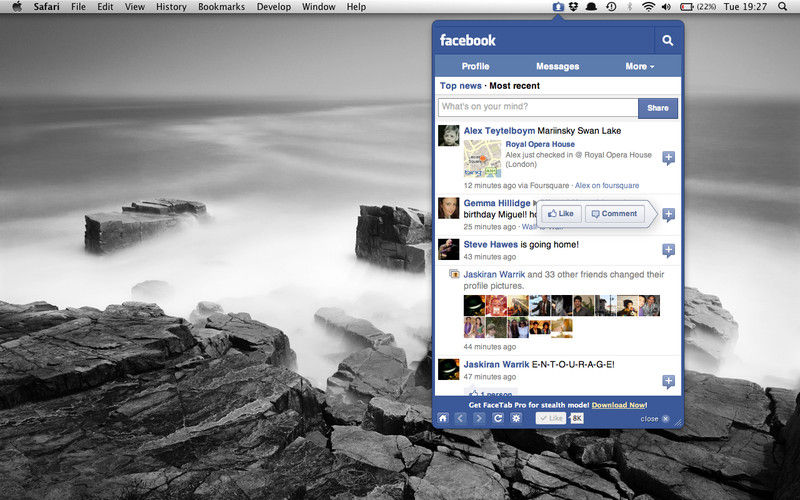Click the volume icon in the menu bar

click(x=666, y=7)
